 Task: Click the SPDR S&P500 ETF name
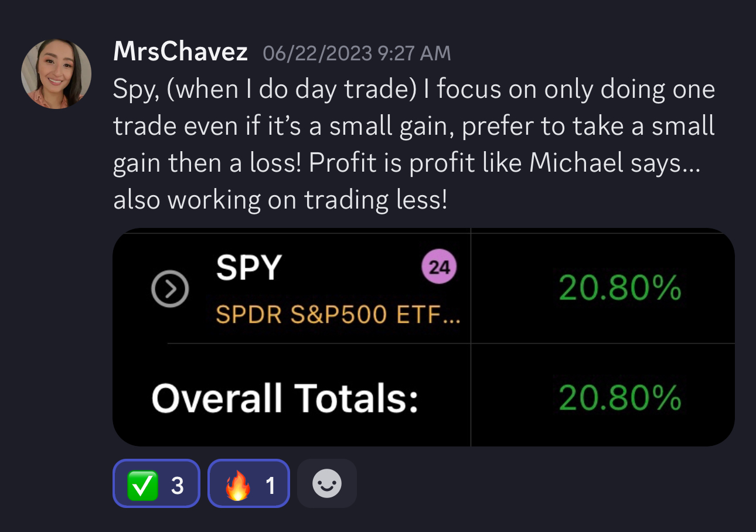[x=338, y=316]
